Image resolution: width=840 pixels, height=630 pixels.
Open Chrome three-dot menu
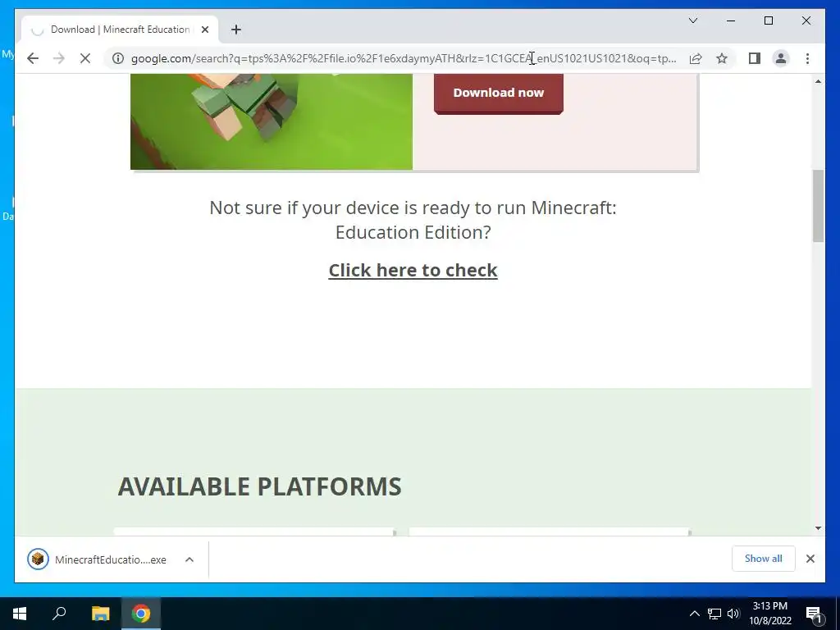click(807, 58)
